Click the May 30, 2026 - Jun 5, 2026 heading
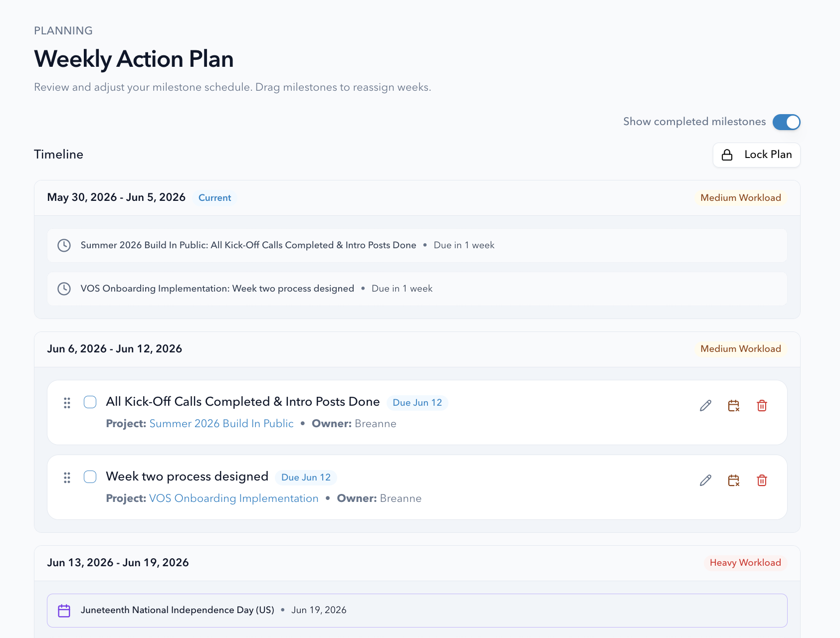This screenshot has height=638, width=840. [x=116, y=197]
